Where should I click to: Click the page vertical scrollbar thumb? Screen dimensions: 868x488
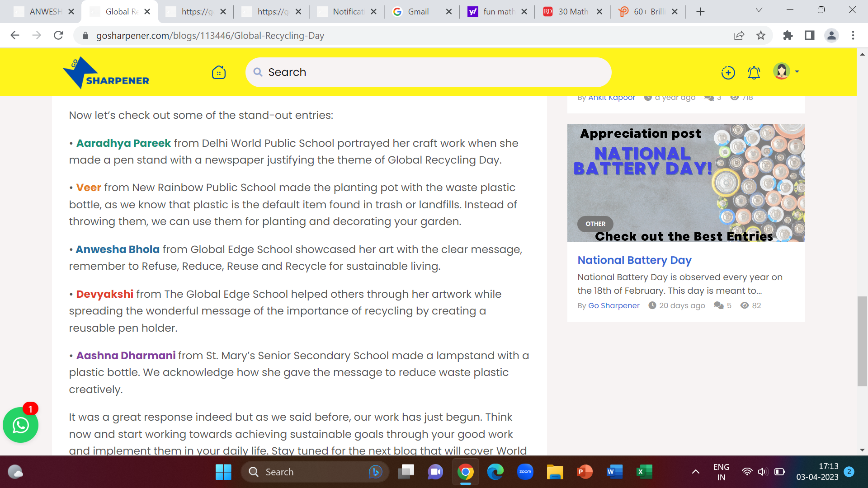tap(862, 341)
